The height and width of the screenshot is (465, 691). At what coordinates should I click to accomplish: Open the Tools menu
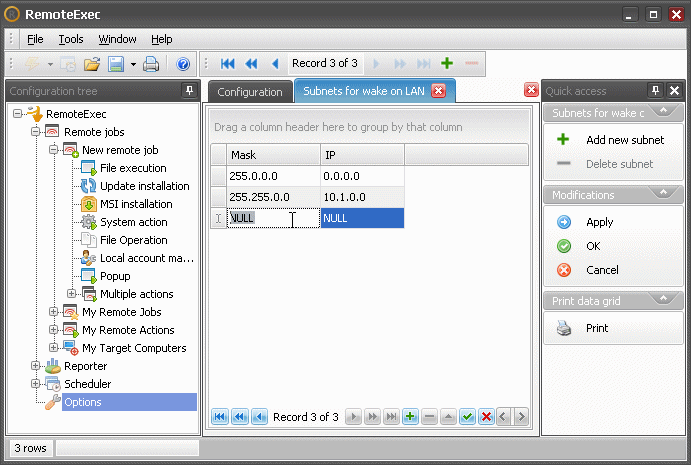71,39
